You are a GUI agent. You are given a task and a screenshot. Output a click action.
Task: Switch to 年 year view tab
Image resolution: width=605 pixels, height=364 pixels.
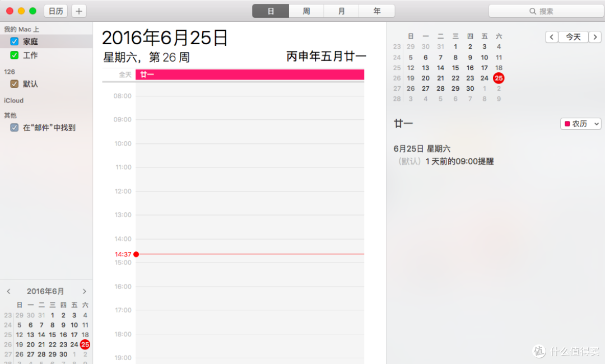377,11
